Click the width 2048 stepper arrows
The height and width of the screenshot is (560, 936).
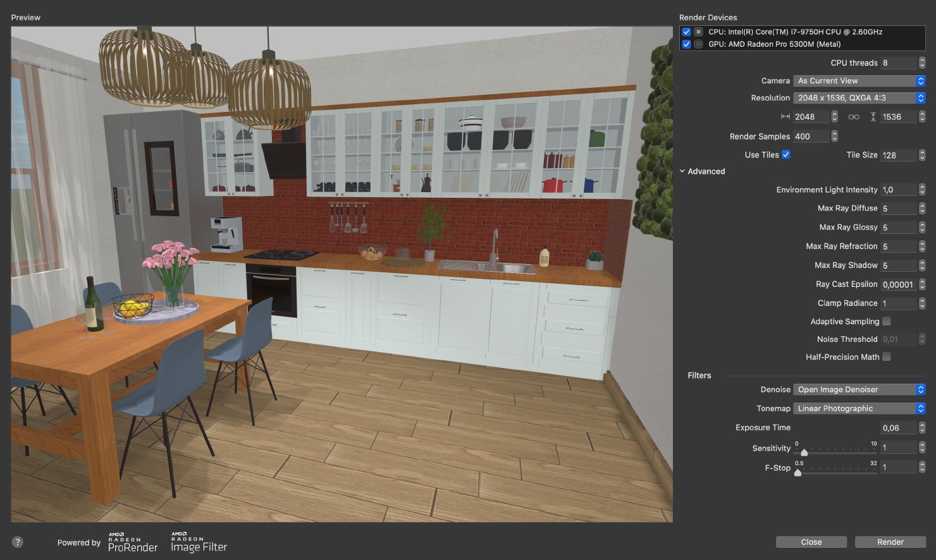[x=834, y=117]
